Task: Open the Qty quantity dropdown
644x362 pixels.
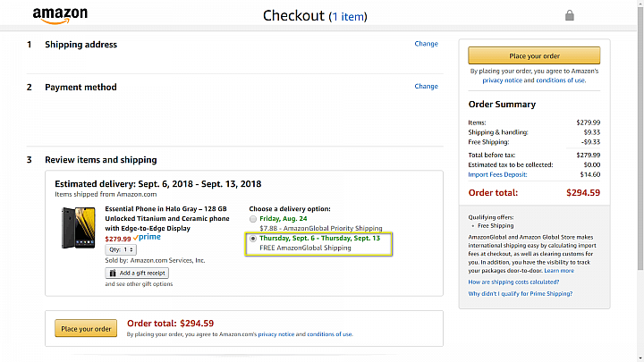Action: [121, 249]
